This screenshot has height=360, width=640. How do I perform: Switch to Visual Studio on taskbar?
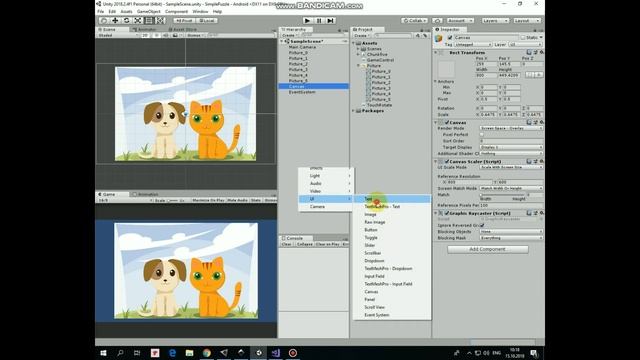(x=276, y=353)
